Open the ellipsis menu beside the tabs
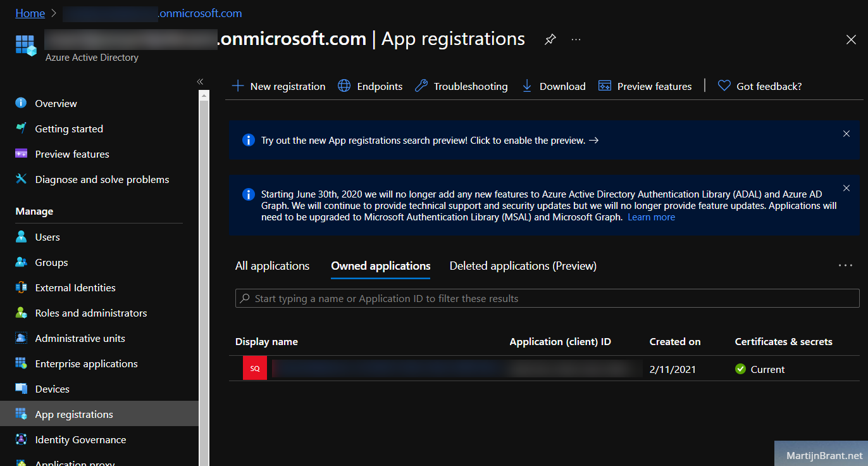The image size is (868, 466). [845, 266]
